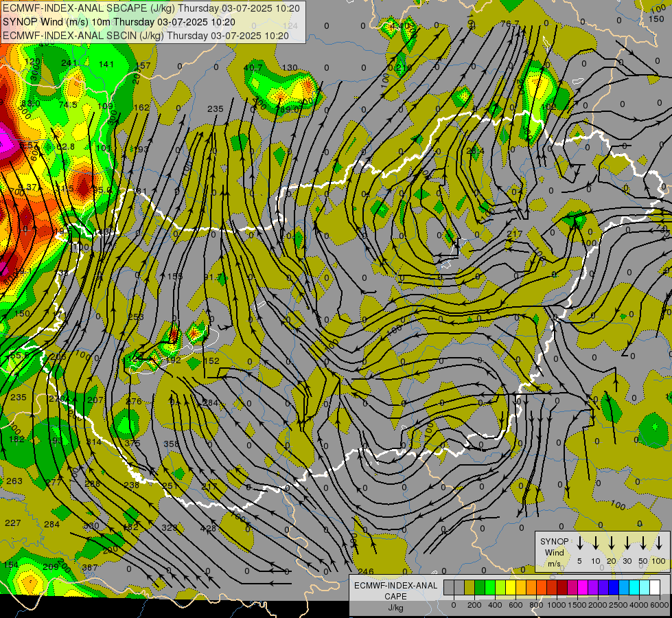
Task: Click the station value 154 on map
Action: [x=11, y=564]
